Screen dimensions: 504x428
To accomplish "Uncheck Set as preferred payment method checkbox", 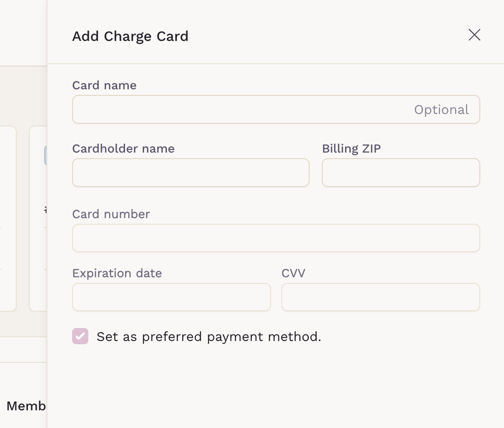I will (80, 336).
